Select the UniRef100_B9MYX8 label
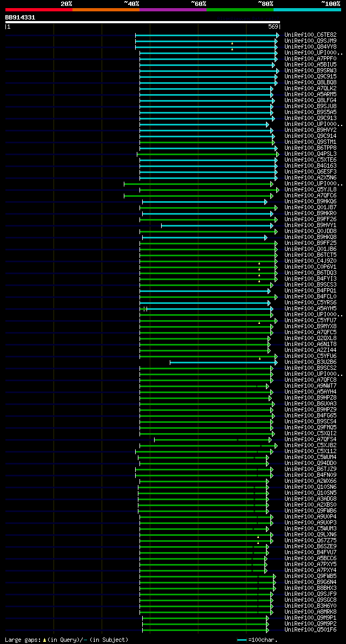The height and width of the screenshot is (644, 346). (x=310, y=327)
